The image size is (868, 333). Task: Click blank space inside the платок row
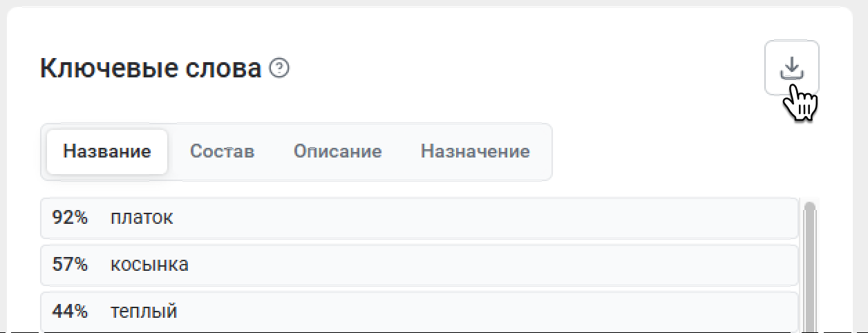point(484,218)
